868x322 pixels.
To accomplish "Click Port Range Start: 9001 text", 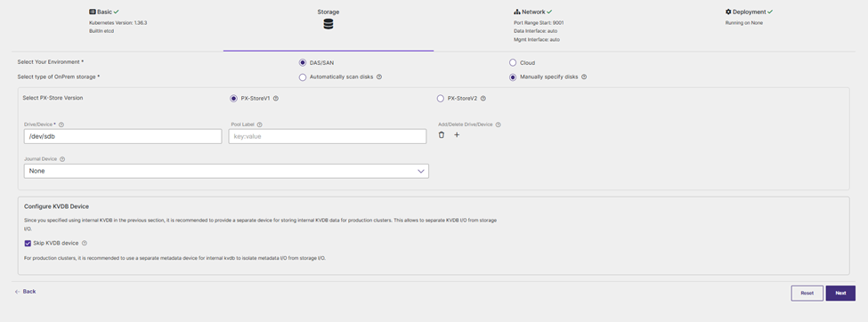I will pos(539,23).
